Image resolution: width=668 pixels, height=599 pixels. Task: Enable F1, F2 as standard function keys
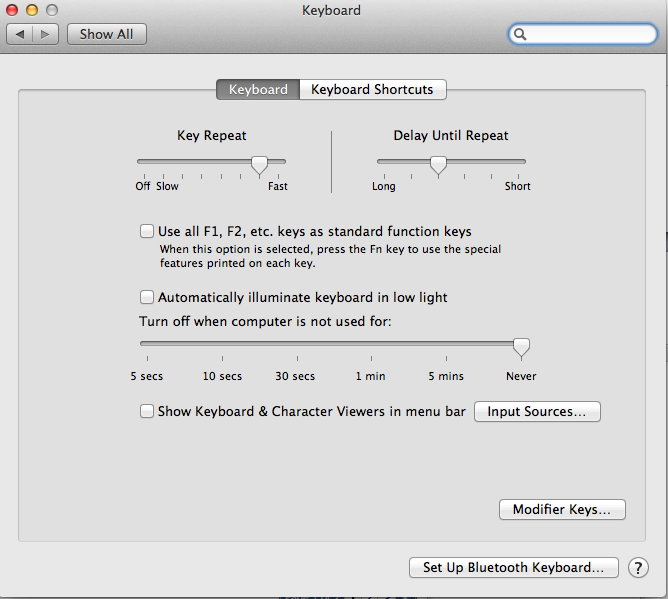147,231
